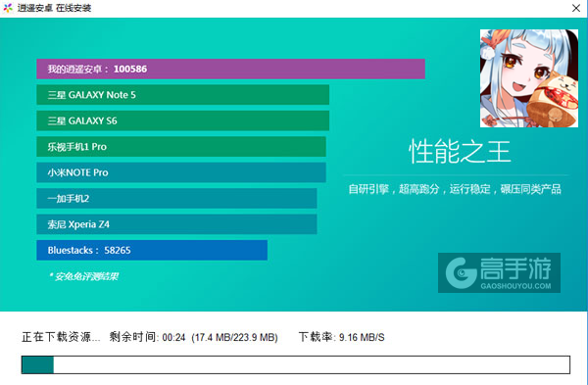Viewport: 588px width, 385px height.
Task: Click the 9.16 MB/S download rate
Action: point(362,337)
